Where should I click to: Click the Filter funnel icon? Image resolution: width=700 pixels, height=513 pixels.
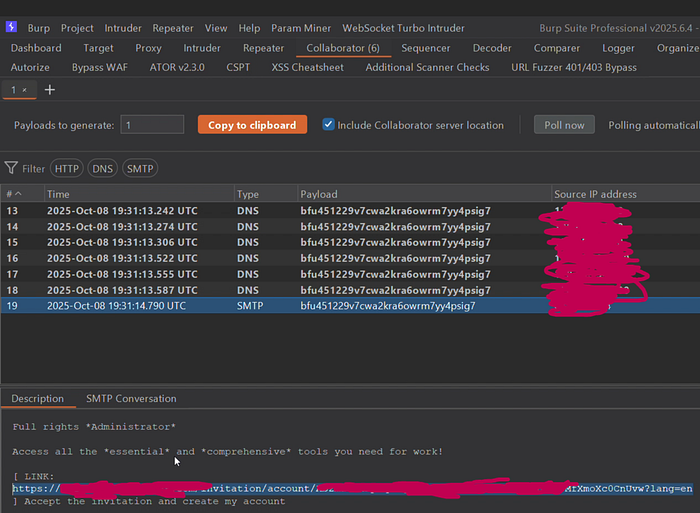[x=11, y=168]
